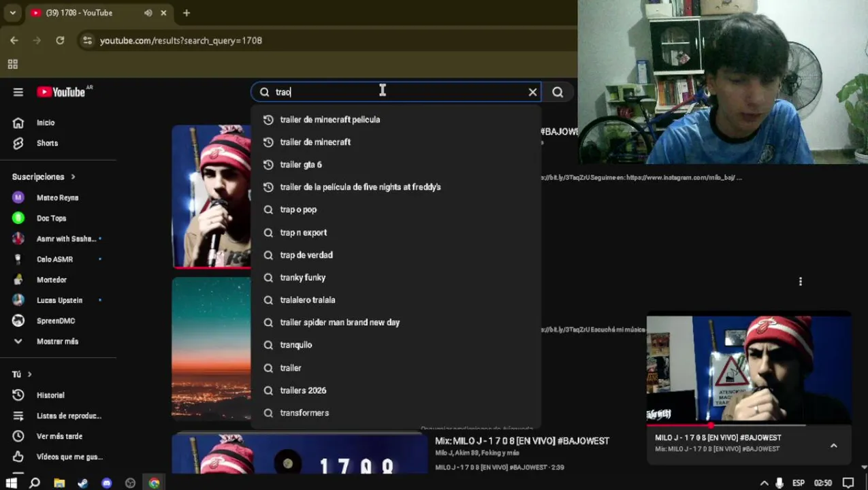Select suggestion 'trailer de minecraft'
Viewport: 868px width, 490px height.
[396, 142]
